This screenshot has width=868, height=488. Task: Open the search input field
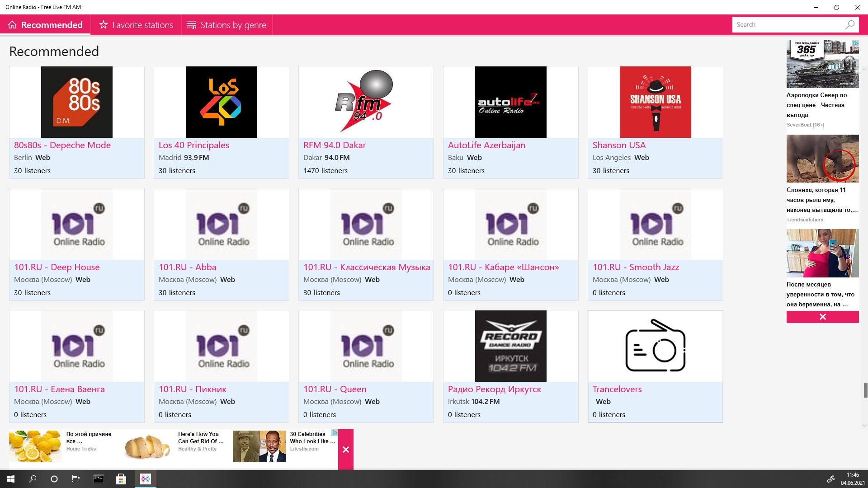pyautogui.click(x=787, y=24)
